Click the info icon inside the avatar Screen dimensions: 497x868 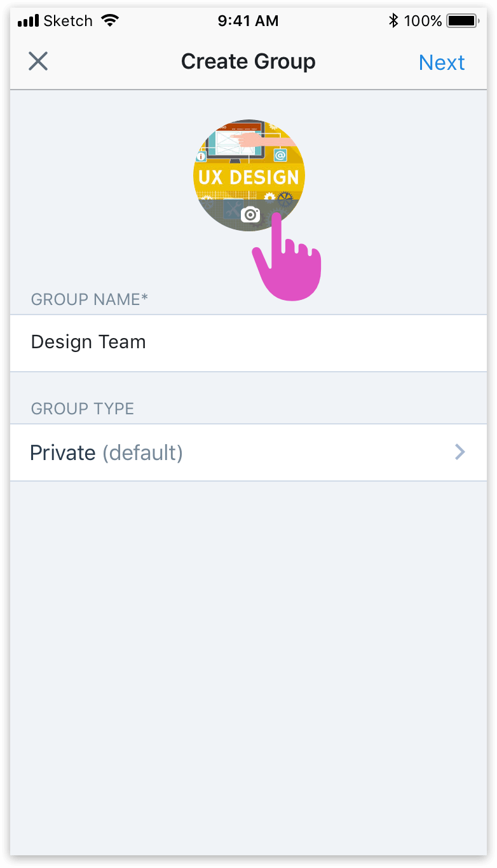[x=201, y=156]
